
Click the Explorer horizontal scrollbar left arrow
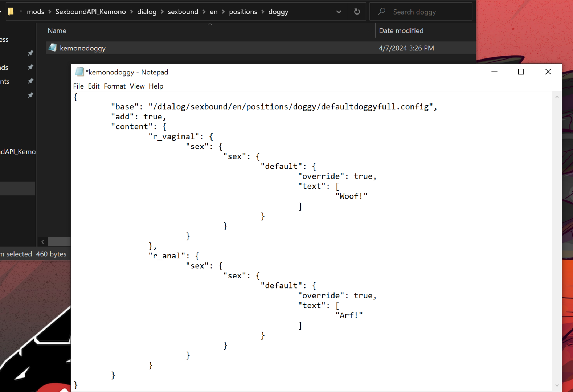click(42, 242)
